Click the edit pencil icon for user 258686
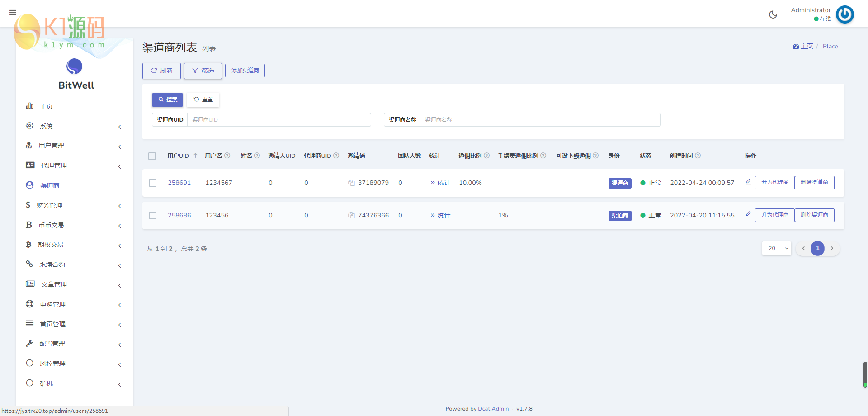 748,214
